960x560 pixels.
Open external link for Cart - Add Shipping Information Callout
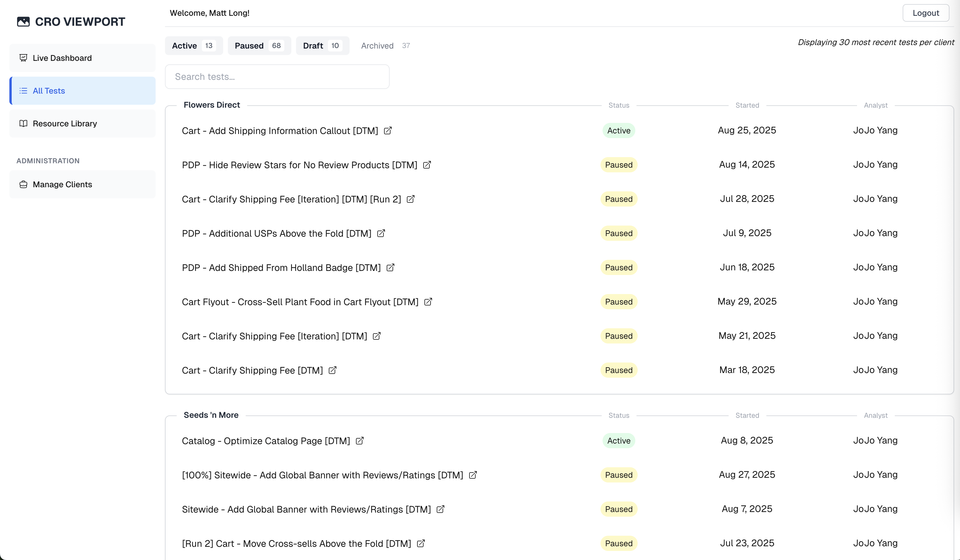(388, 131)
